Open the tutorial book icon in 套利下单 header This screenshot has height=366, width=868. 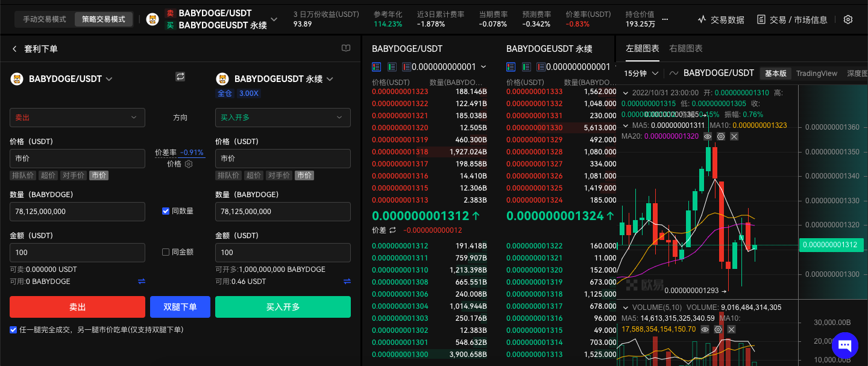tap(345, 48)
